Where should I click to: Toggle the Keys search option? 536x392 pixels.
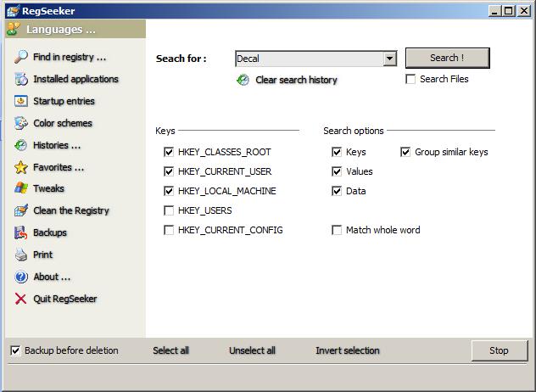point(337,152)
